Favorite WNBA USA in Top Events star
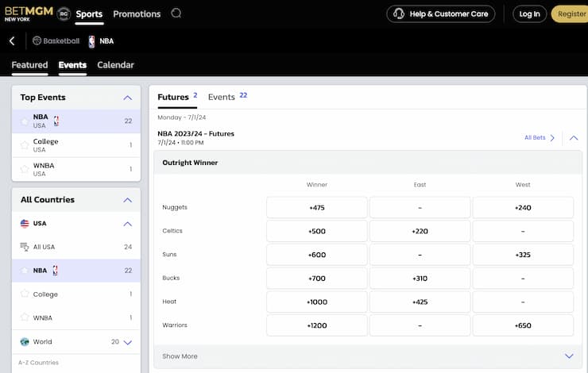The width and height of the screenshot is (588, 373). tap(25, 169)
